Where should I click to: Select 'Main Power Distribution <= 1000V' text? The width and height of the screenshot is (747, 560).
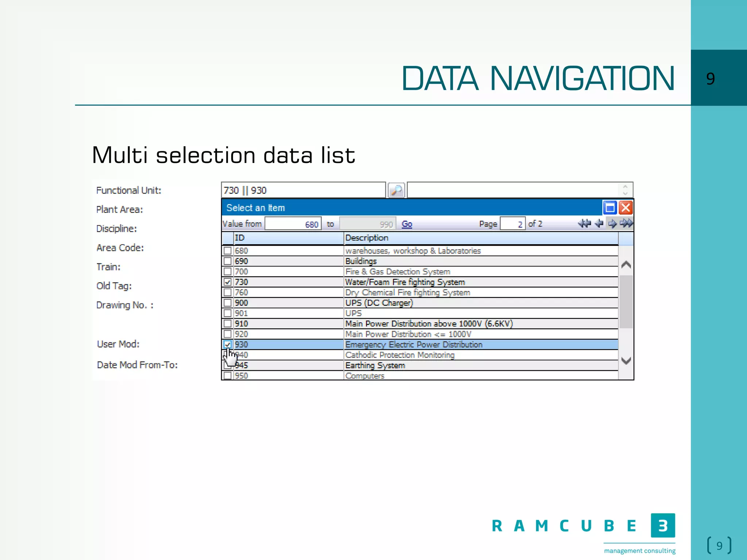pos(408,334)
